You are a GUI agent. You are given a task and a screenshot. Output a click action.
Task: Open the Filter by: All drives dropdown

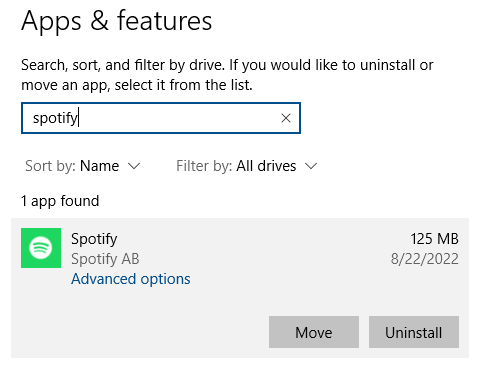point(246,166)
